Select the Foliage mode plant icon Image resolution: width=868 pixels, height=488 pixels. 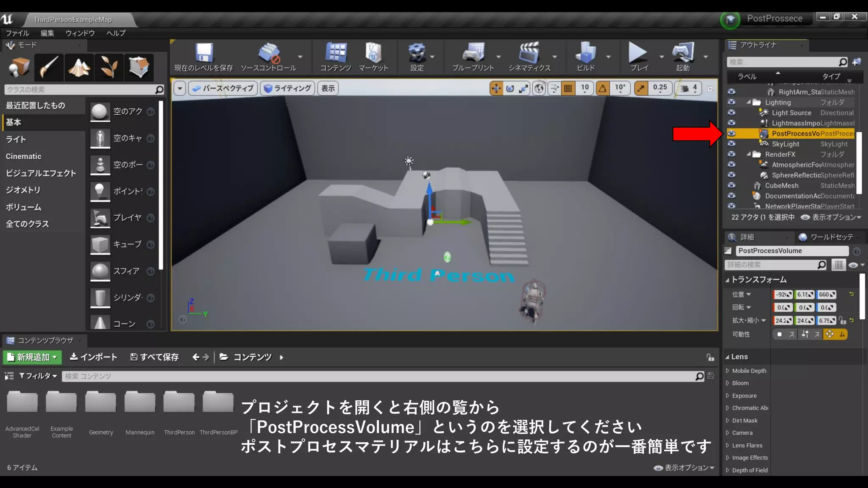(109, 67)
